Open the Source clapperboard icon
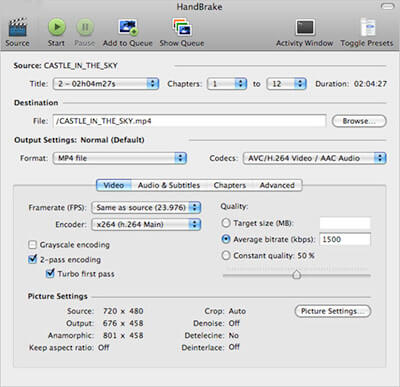This screenshot has width=400, height=387. coord(18,27)
